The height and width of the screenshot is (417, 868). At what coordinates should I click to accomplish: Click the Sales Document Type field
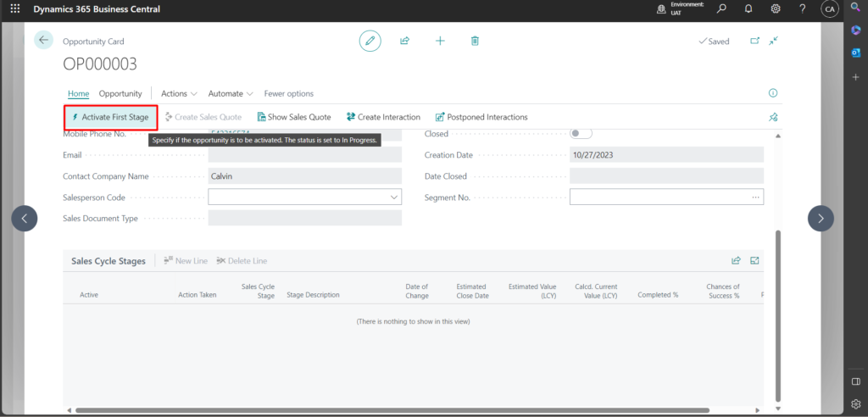pos(304,218)
